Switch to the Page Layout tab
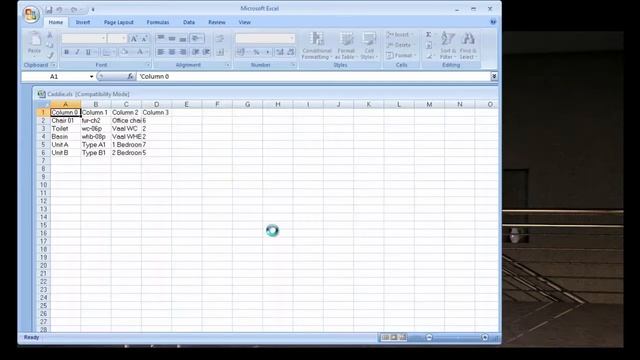640x360 pixels. 118,22
